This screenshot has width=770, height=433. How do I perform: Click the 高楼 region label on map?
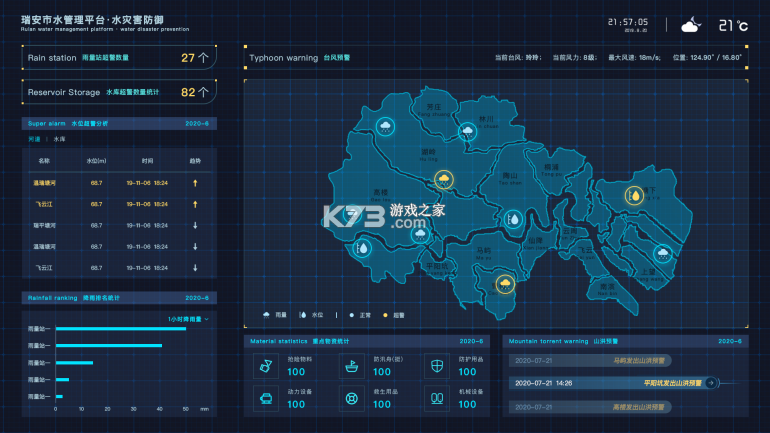pos(381,192)
